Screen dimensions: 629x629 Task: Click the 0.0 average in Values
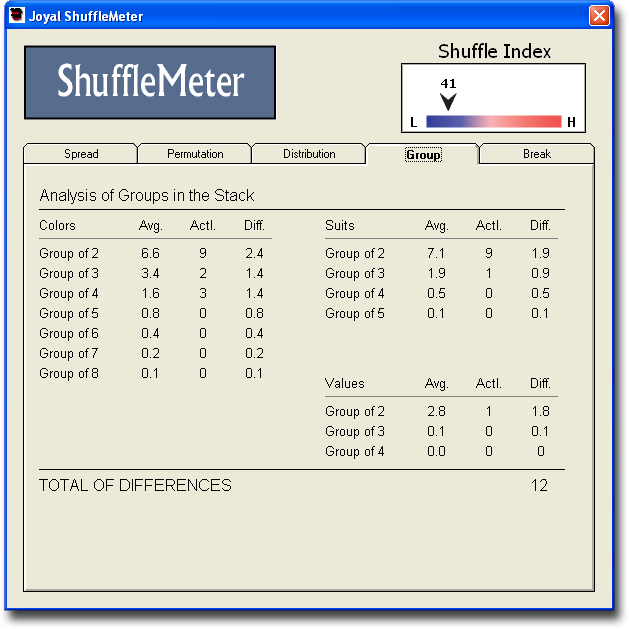click(x=436, y=452)
